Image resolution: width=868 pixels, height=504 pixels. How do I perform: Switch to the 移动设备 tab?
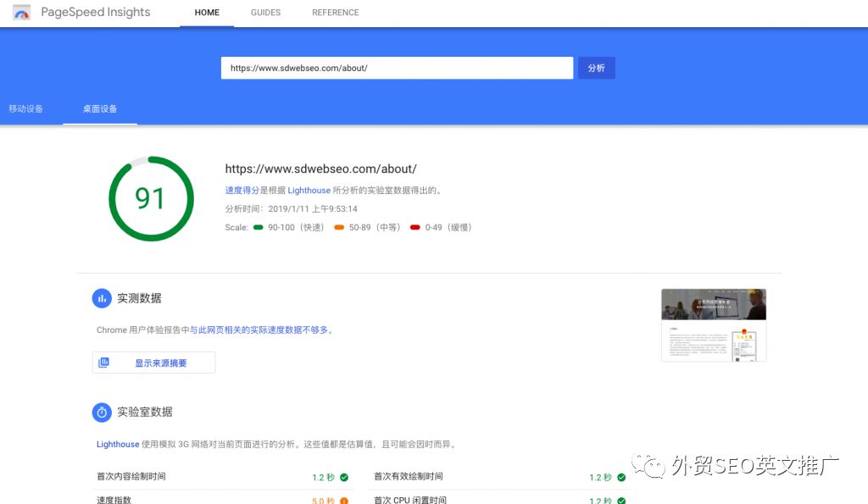point(26,109)
